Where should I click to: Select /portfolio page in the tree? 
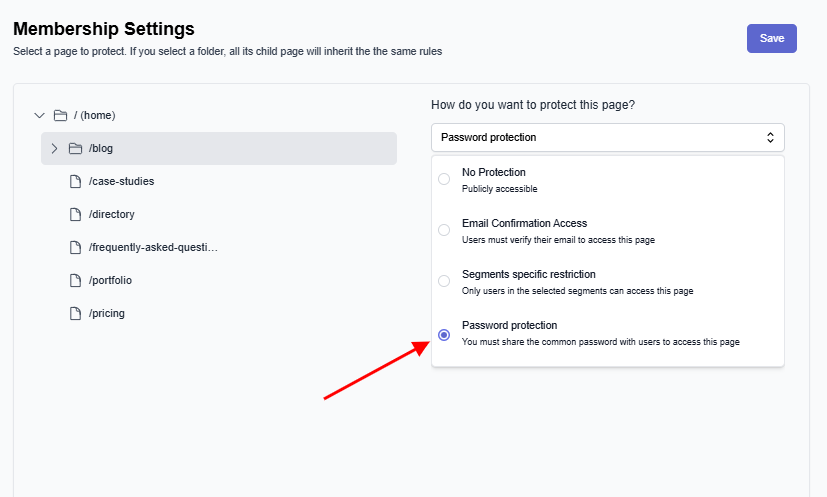pyautogui.click(x=110, y=280)
